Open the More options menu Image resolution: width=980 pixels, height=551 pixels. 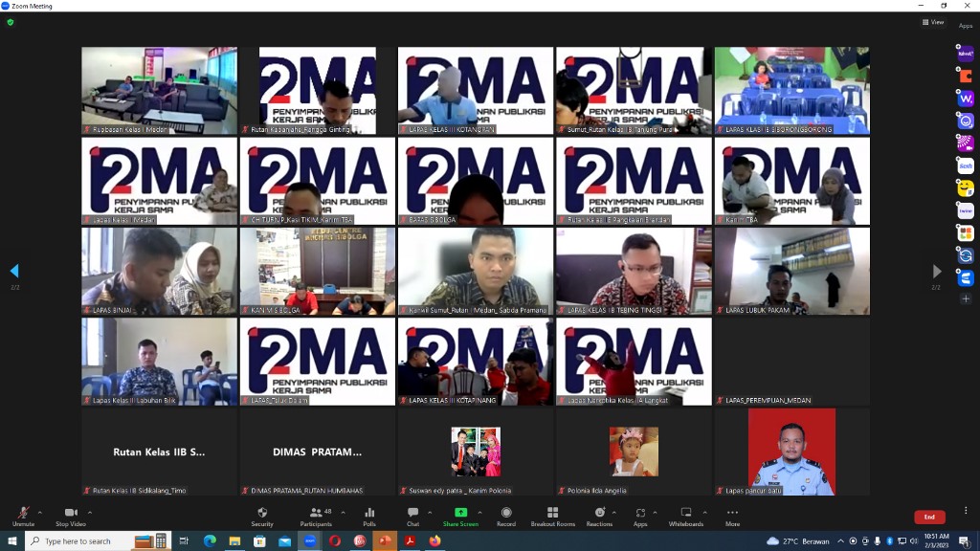point(732,517)
